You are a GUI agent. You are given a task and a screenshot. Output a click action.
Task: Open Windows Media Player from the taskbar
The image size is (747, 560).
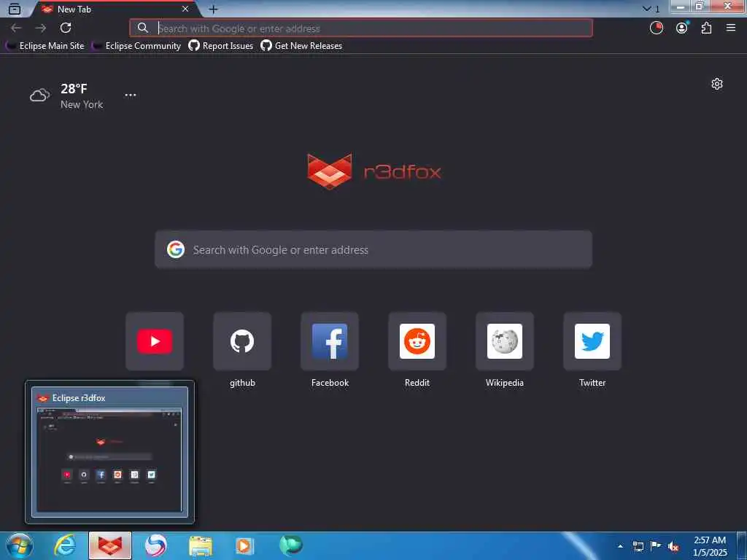pos(245,545)
